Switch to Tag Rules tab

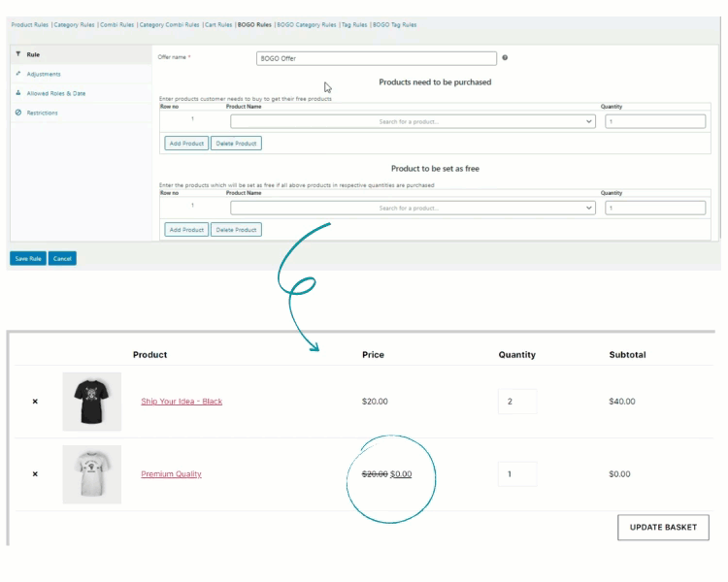tap(354, 24)
